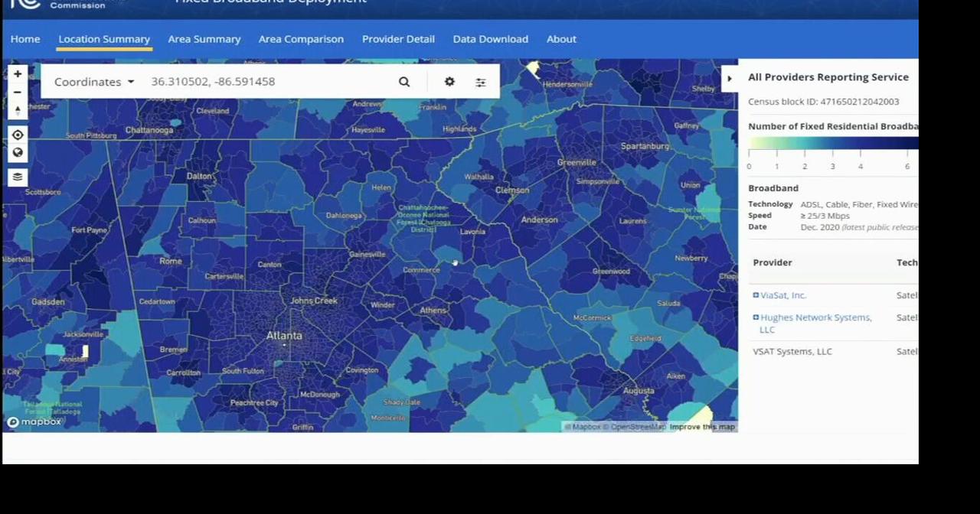Open Provider Detail tab
980x514 pixels.
[398, 39]
